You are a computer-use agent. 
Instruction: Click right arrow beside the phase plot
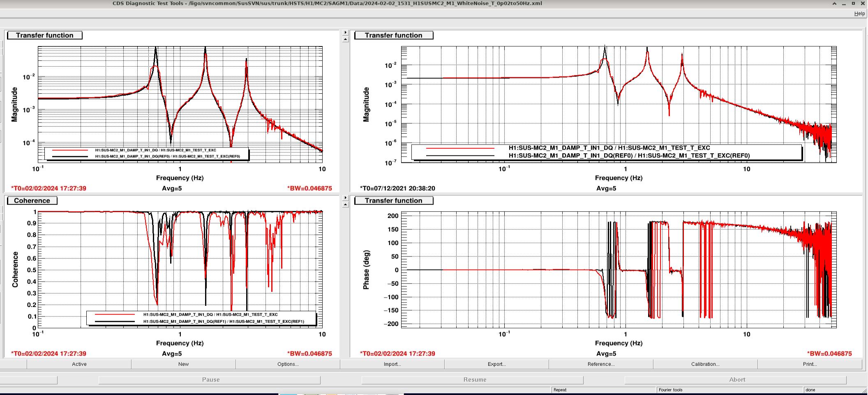(345, 198)
